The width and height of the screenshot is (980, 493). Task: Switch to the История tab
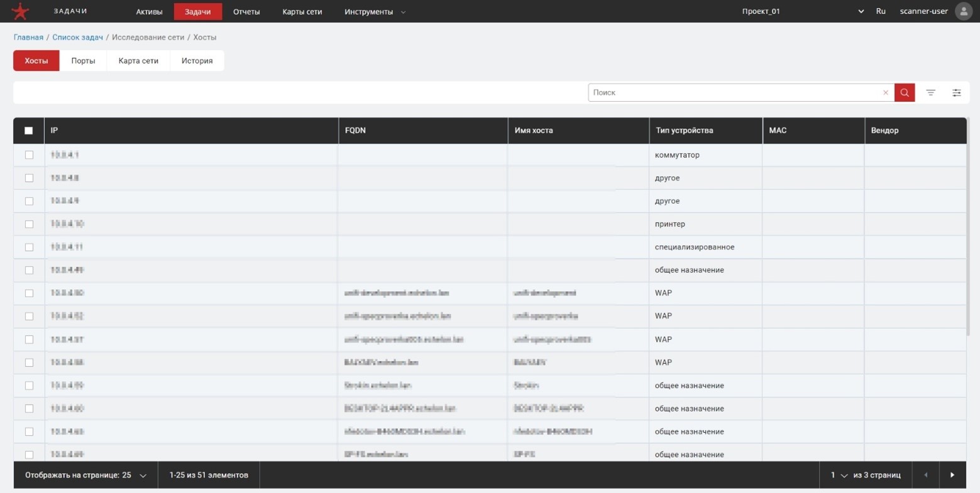pyautogui.click(x=197, y=61)
